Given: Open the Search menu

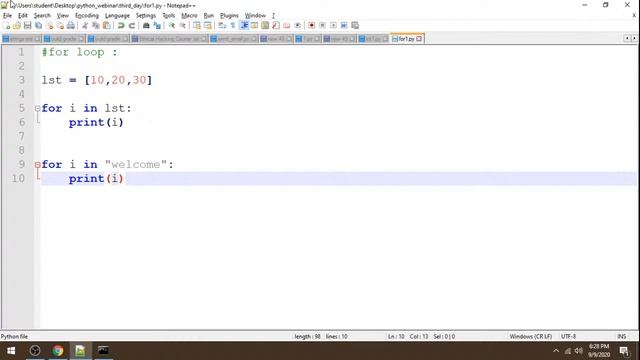Looking at the screenshot, I should pos(42,16).
